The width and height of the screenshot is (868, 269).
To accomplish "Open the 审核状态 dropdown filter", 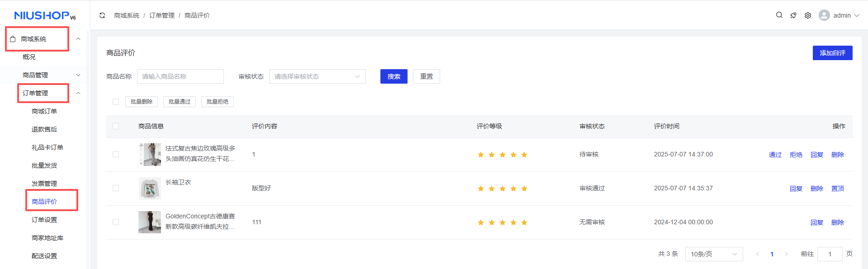I will [317, 76].
